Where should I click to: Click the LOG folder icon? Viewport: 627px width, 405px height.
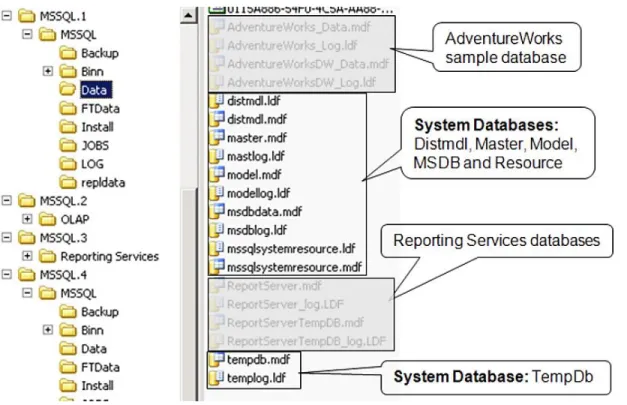coord(68,164)
